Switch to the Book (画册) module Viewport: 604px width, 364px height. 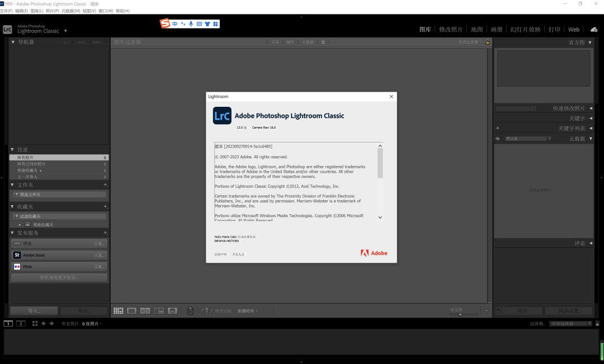(x=497, y=29)
